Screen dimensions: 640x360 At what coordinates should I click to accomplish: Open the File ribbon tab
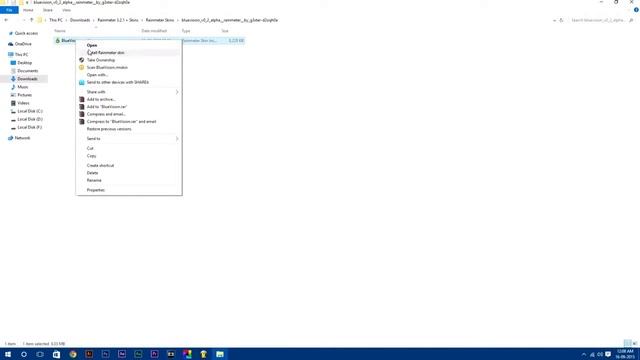click(9, 10)
